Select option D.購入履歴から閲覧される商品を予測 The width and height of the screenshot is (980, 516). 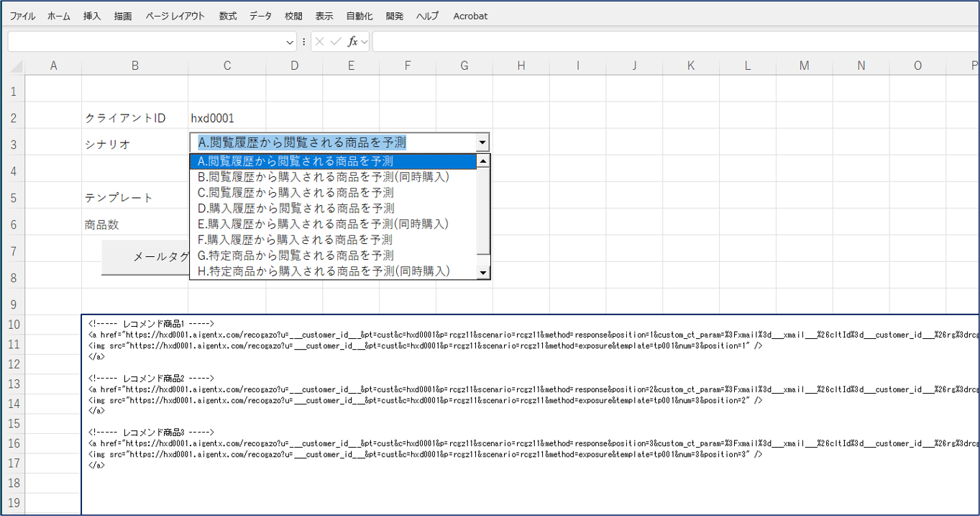[x=333, y=209]
